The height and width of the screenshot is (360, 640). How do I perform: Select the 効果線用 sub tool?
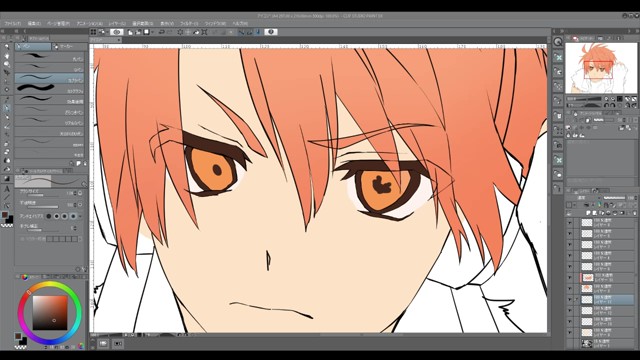[x=49, y=99]
